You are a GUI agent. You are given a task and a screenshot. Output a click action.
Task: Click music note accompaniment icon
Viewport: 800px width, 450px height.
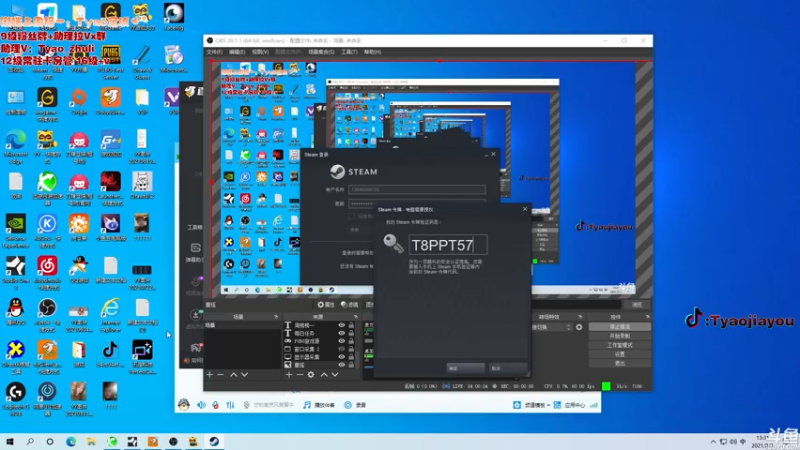point(307,405)
